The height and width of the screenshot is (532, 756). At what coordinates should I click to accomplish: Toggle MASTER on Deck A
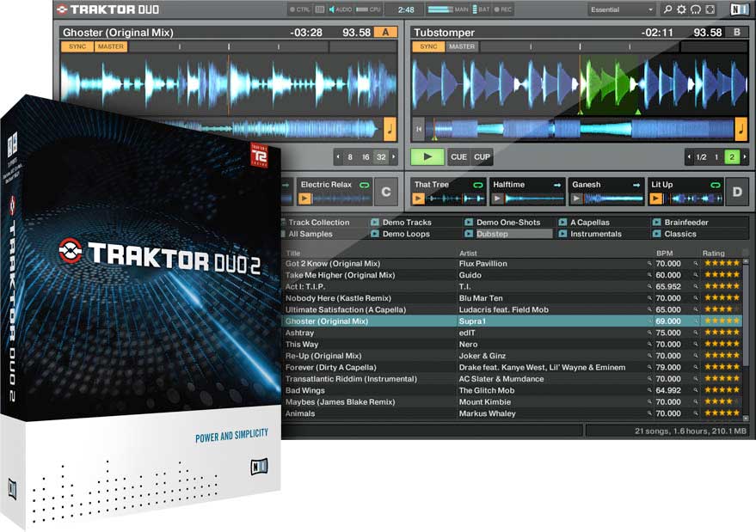point(110,46)
